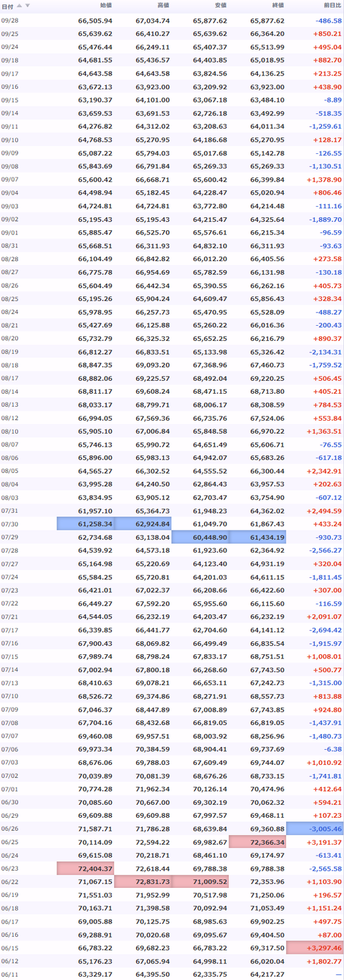Click the 終値 column header
Image resolution: width=344 pixels, height=980 pixels.
(277, 5)
